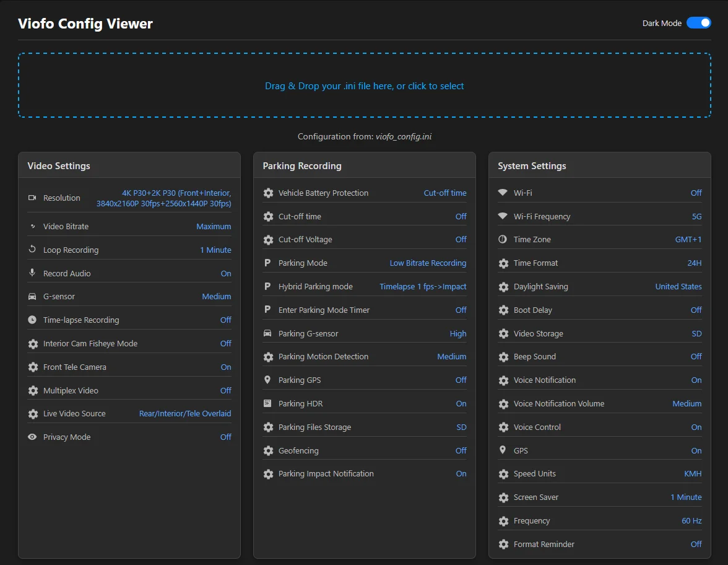
Task: Click the viofo_config.ini file name text
Action: [404, 136]
